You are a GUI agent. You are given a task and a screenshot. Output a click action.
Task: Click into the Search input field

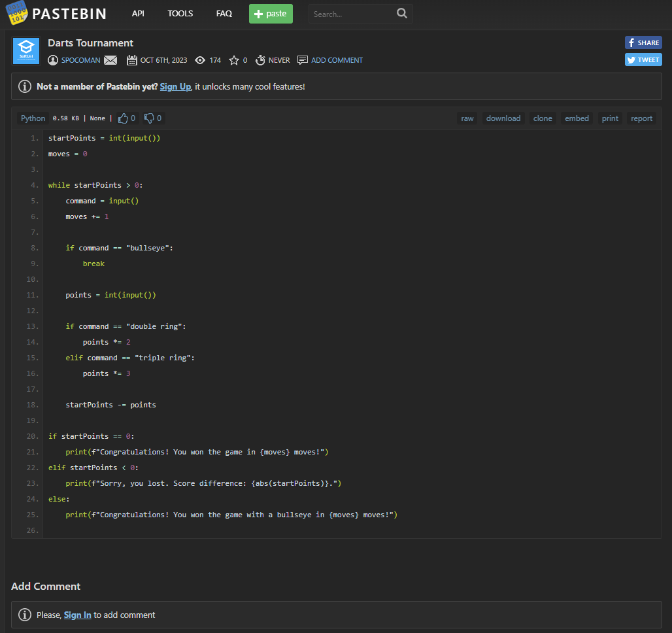click(352, 14)
